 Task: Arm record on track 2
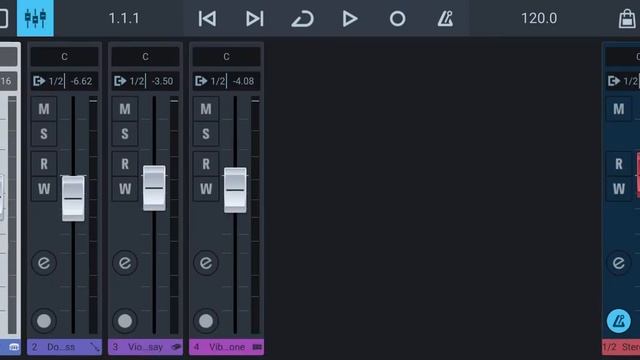(x=44, y=321)
